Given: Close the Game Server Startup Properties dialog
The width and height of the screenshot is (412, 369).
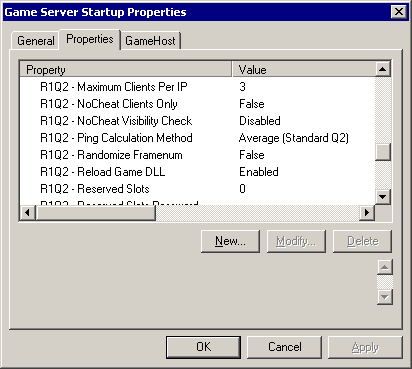Looking at the screenshot, I should click(399, 12).
